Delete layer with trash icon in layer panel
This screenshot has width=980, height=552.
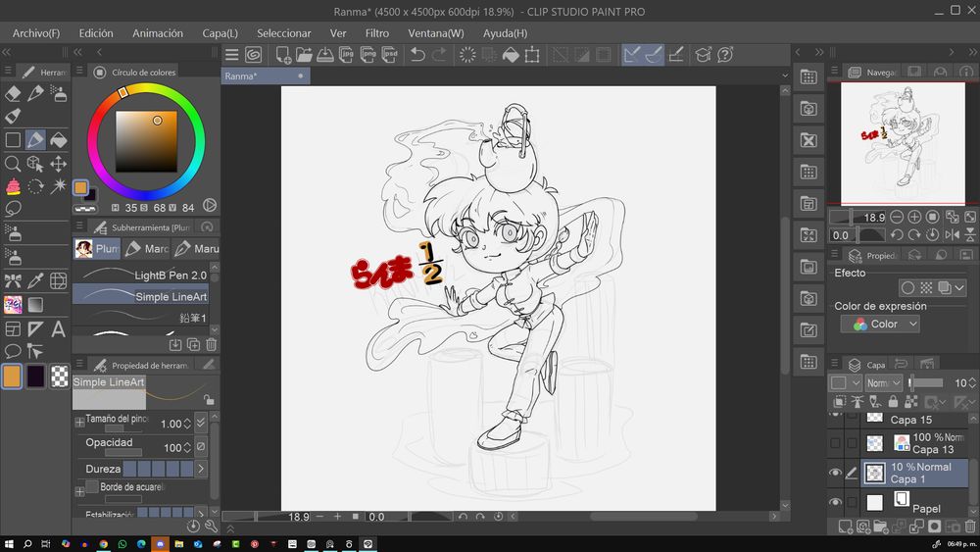click(x=969, y=527)
